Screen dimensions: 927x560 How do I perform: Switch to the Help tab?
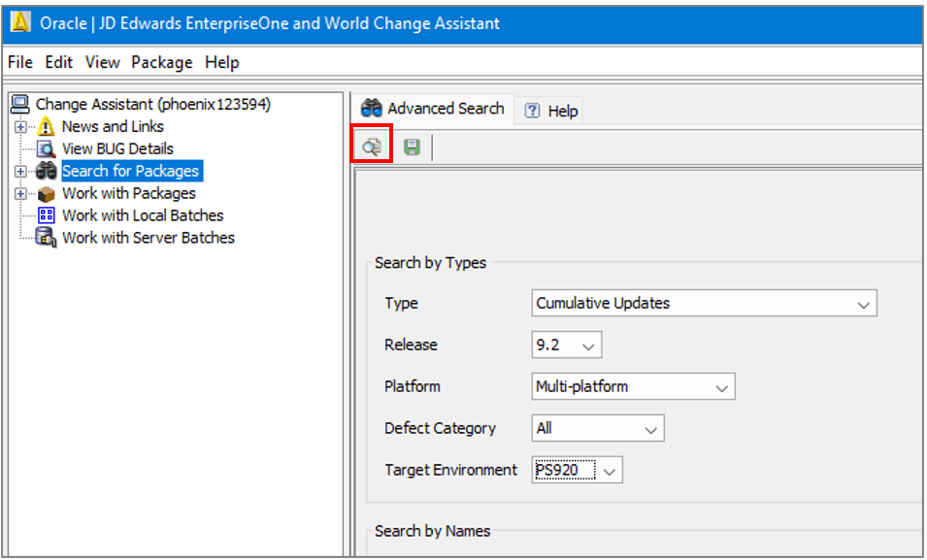(551, 112)
